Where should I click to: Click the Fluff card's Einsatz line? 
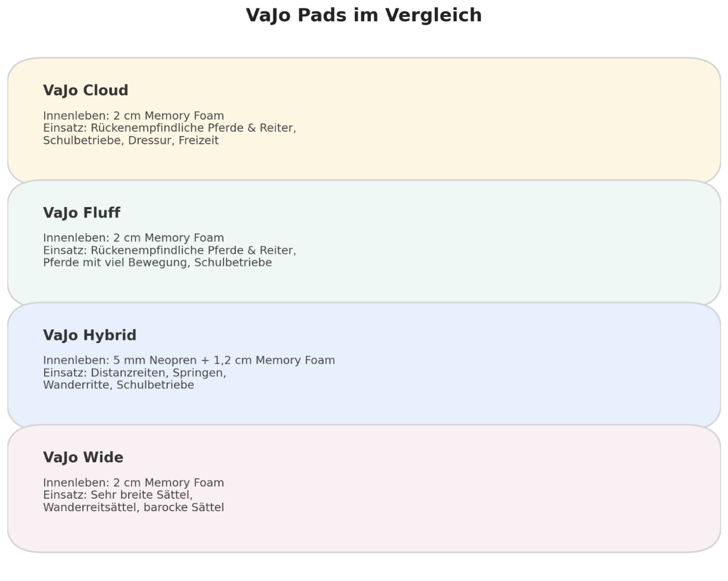(169, 250)
